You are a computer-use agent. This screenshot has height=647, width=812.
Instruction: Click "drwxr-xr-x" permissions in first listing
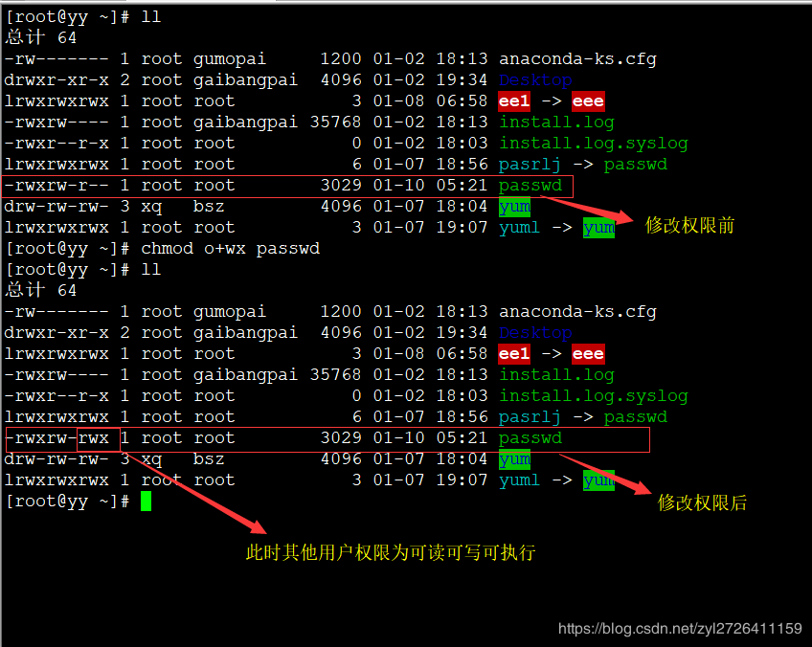pyautogui.click(x=56, y=80)
